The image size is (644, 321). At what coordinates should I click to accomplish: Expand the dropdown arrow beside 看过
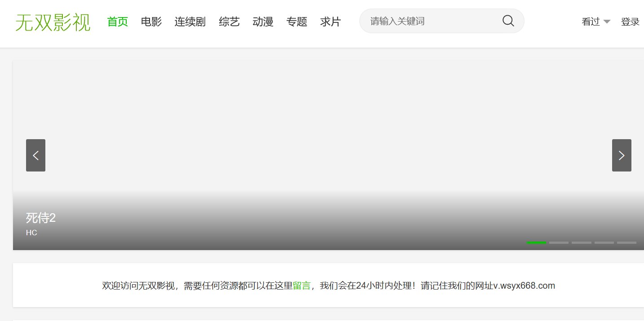click(x=606, y=22)
